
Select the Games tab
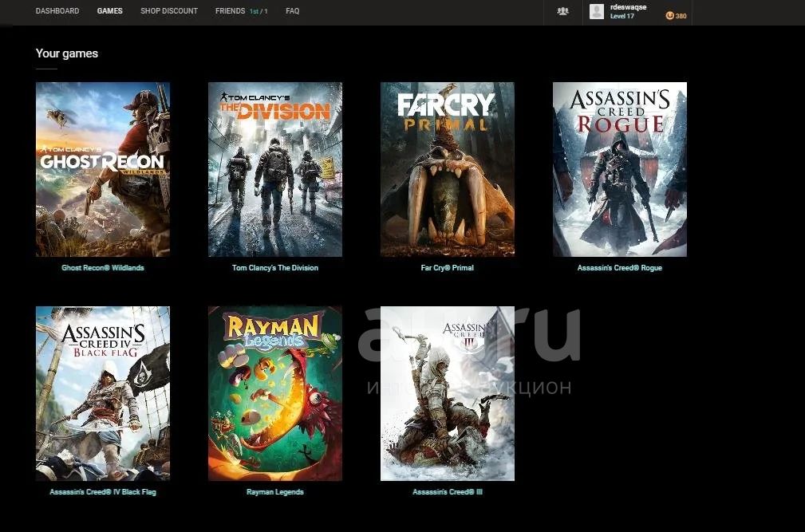tap(110, 11)
